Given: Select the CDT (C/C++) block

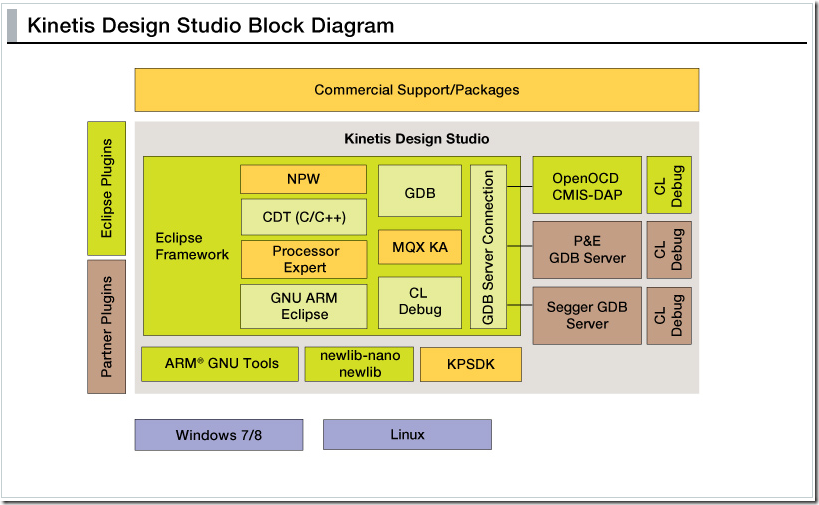Looking at the screenshot, I should (x=303, y=217).
